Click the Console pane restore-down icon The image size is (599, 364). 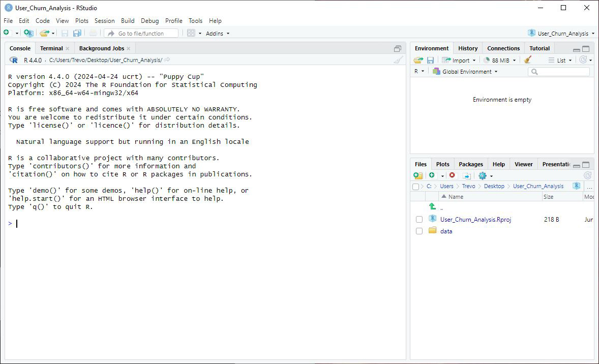tap(398, 48)
